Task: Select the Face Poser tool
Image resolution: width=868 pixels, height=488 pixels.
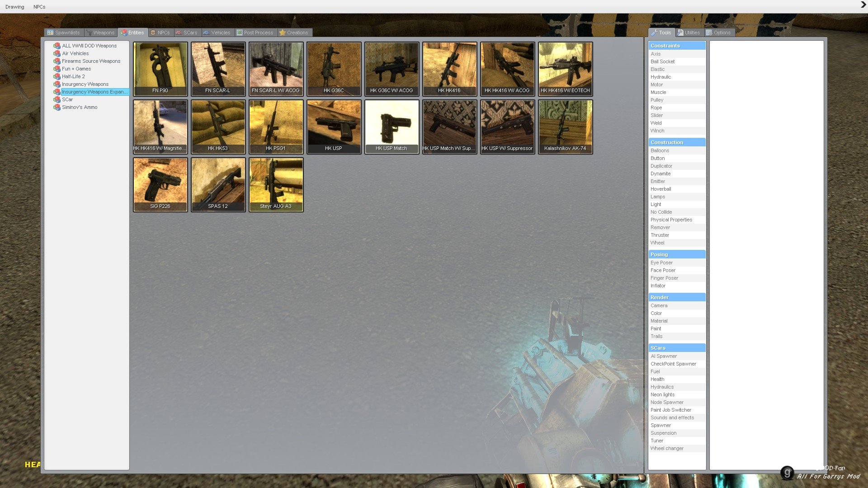Action: [x=677, y=270]
